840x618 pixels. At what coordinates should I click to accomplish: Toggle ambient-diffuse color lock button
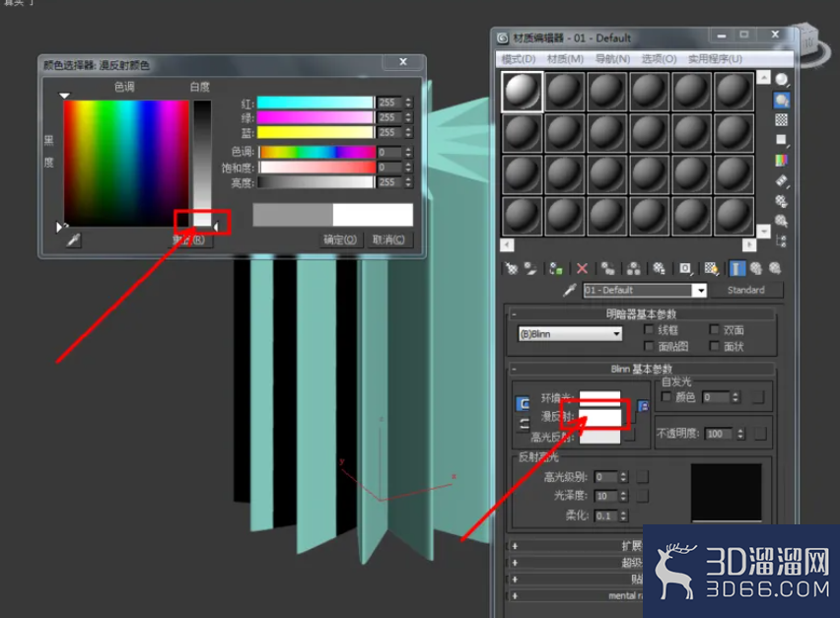pyautogui.click(x=523, y=404)
